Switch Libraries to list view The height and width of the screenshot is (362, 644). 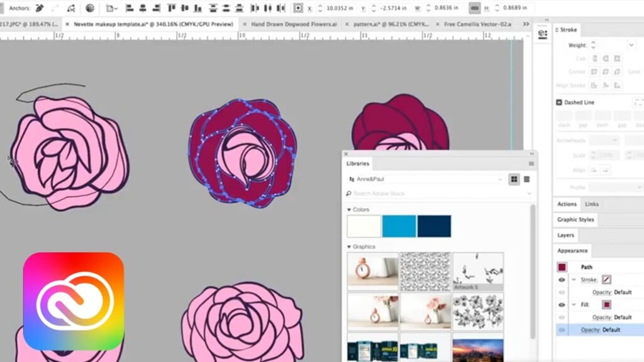526,179
